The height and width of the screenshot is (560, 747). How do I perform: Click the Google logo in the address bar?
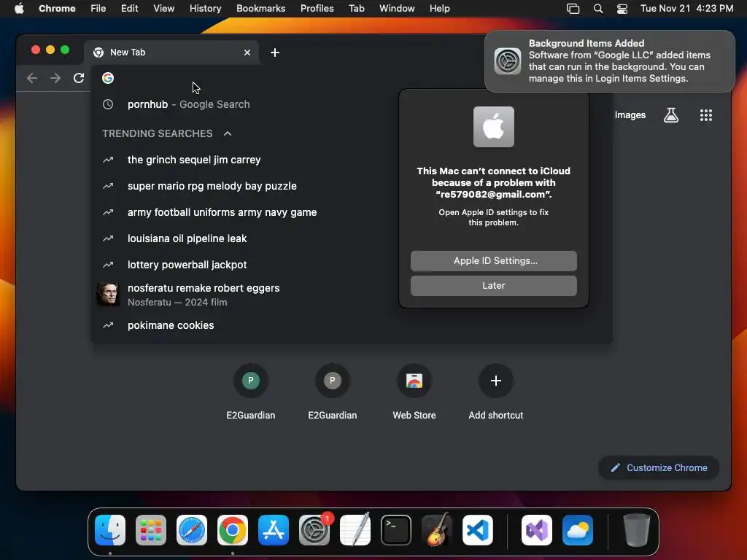tap(108, 78)
